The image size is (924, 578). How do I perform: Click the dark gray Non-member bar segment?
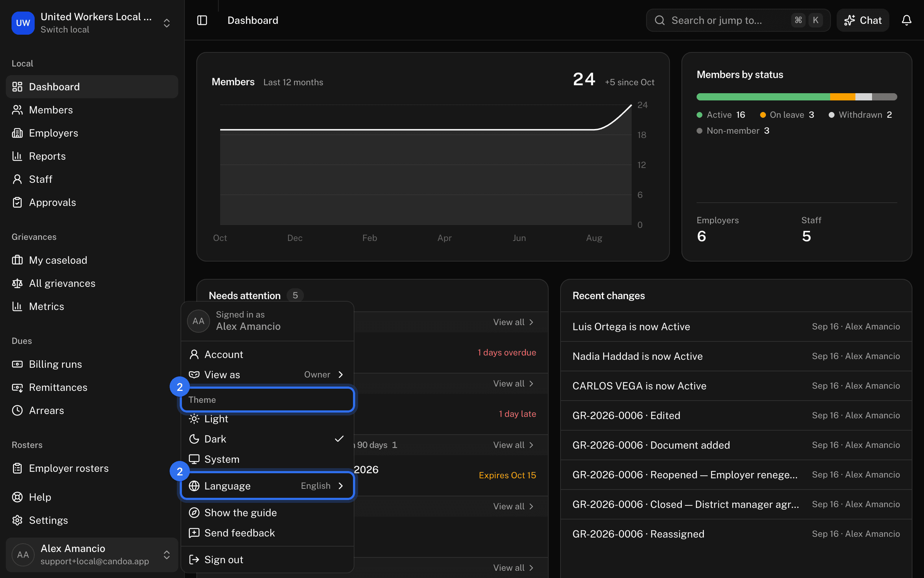[885, 97]
